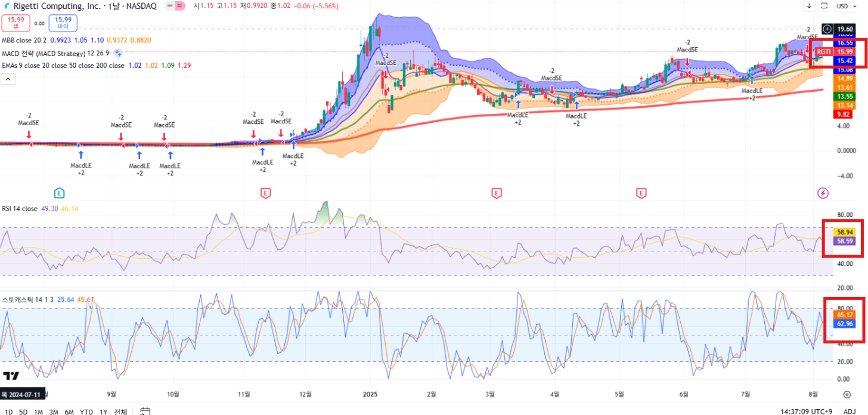
Task: Select the 1Y time range
Action: point(104,411)
